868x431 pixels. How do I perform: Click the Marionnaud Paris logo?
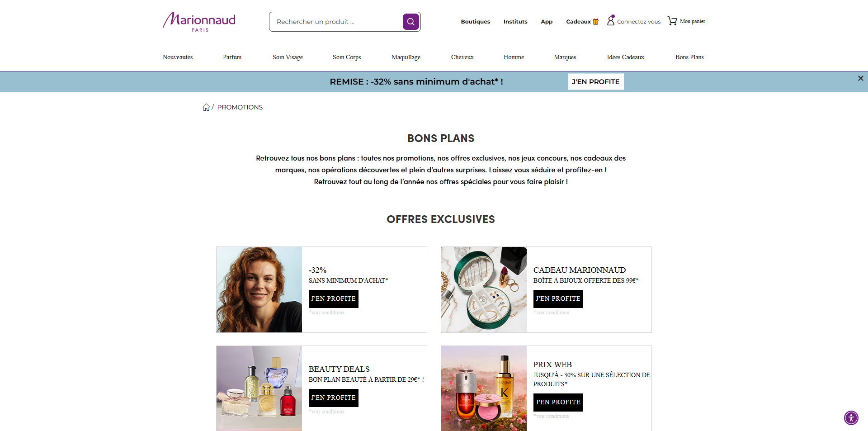click(x=199, y=22)
